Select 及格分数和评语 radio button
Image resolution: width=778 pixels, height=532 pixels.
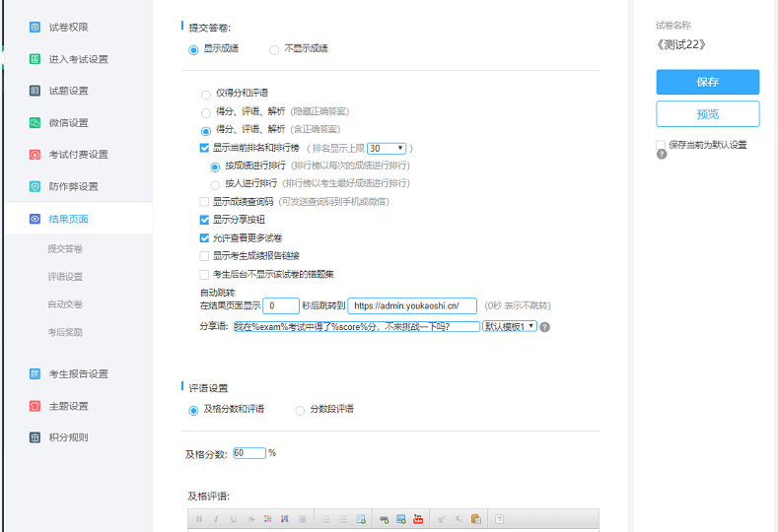pyautogui.click(x=193, y=411)
